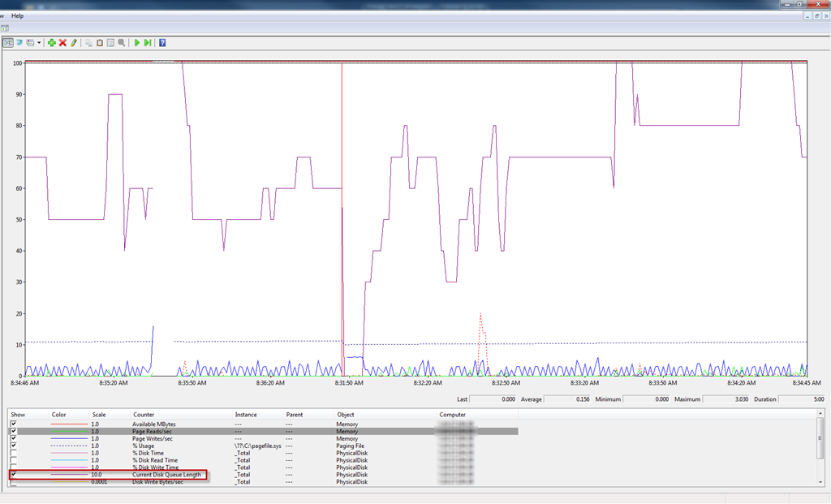The height and width of the screenshot is (504, 831).
Task: Toggle the Highlight pencil icon
Action: (73, 42)
